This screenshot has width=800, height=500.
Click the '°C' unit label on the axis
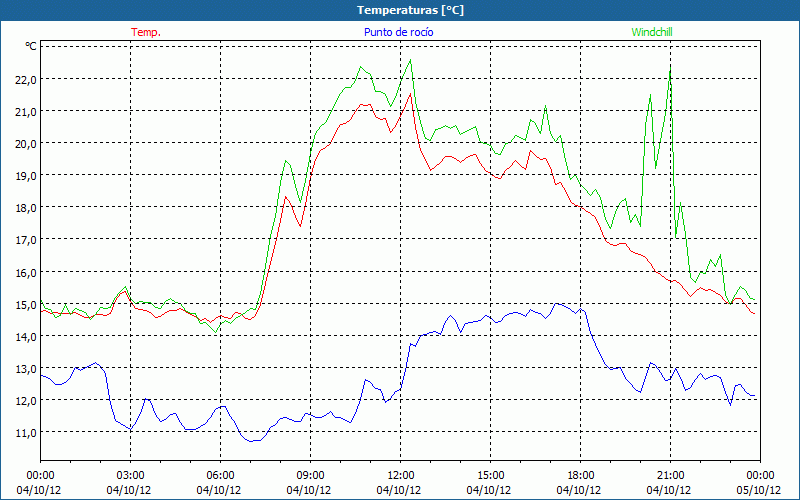point(30,46)
